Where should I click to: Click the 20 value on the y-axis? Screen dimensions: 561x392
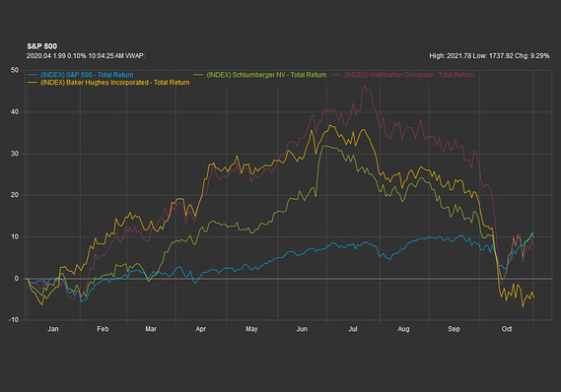click(15, 195)
